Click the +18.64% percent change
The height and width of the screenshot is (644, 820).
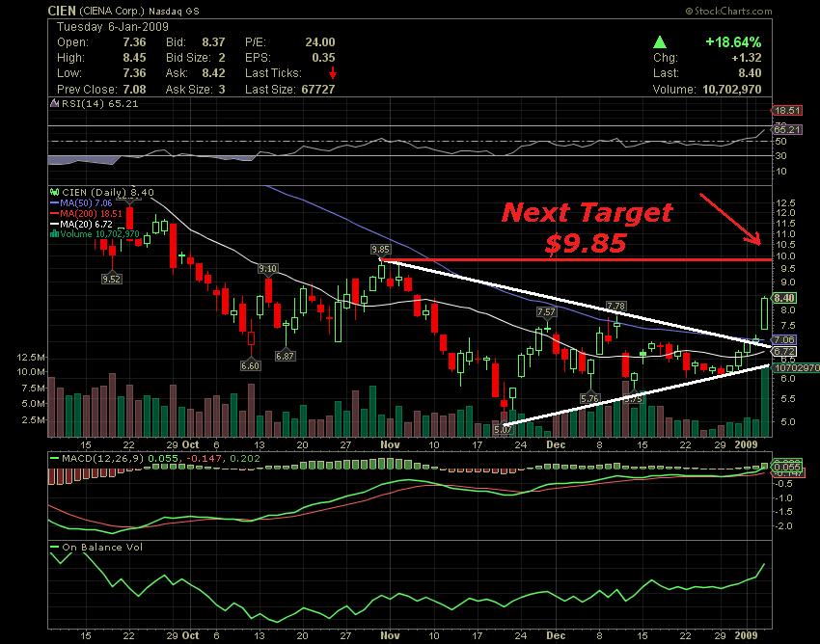(733, 41)
